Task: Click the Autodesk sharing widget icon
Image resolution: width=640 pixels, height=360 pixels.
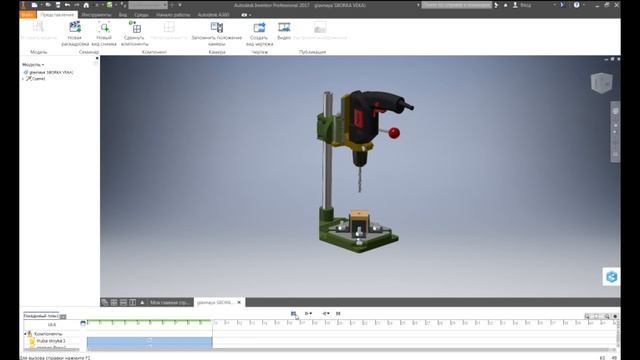Action: click(611, 277)
